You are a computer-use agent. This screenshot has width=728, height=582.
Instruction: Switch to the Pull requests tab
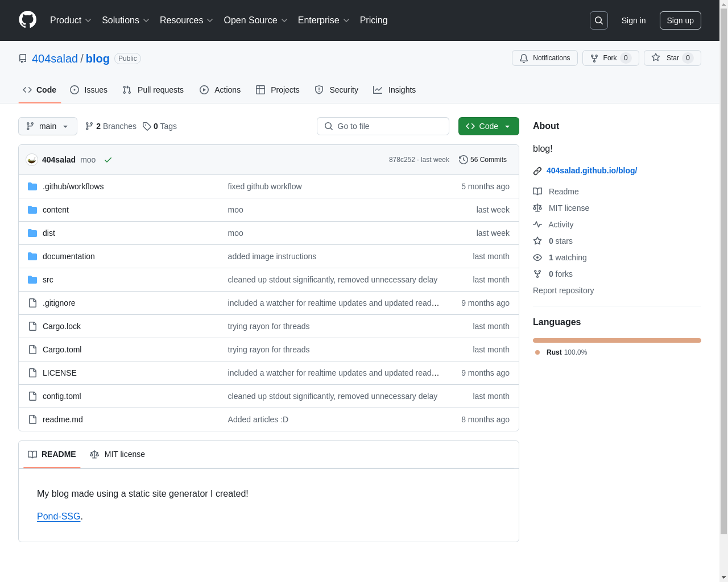153,90
